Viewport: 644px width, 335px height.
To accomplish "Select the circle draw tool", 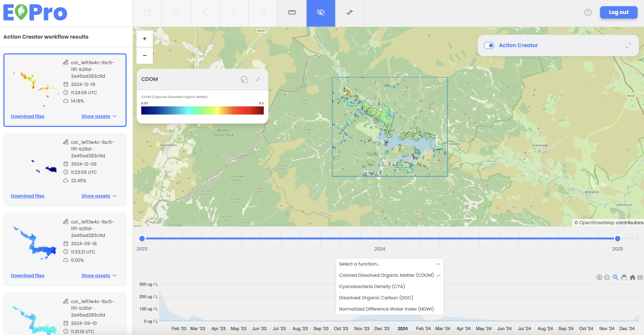I will point(176,13).
